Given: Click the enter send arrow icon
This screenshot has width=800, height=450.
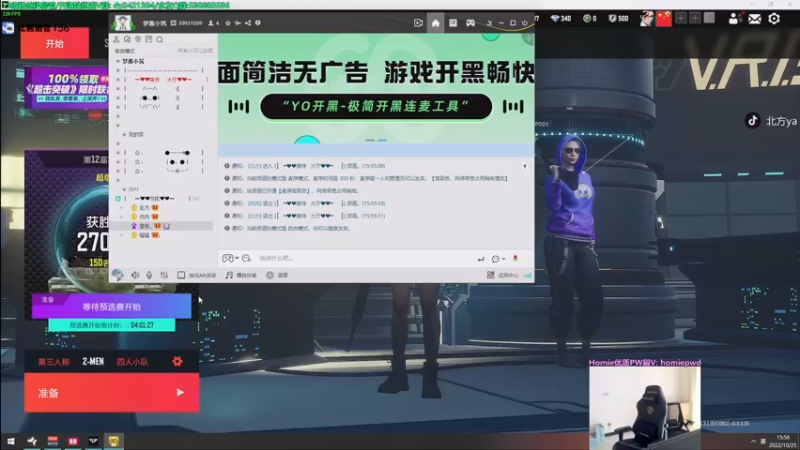Looking at the screenshot, I should pyautogui.click(x=481, y=259).
